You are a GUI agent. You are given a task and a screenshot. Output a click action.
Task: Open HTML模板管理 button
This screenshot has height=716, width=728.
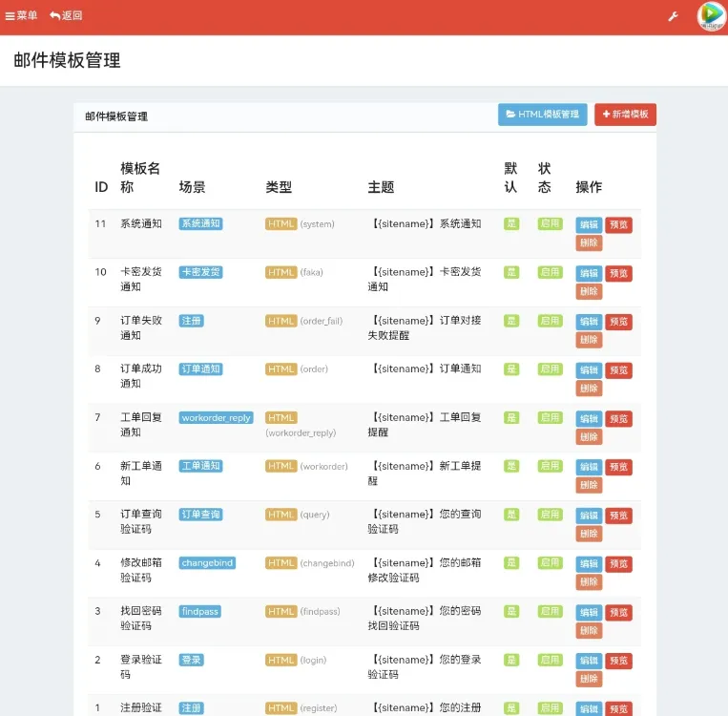coord(542,115)
